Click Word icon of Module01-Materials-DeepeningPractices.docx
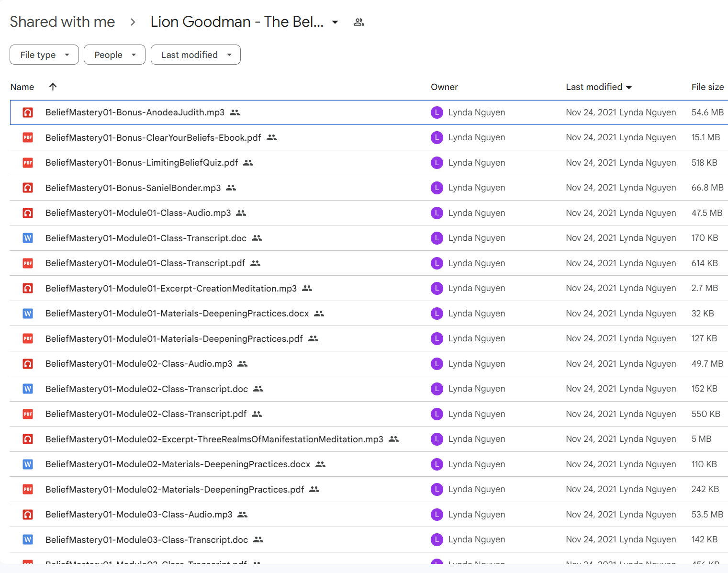Image resolution: width=728 pixels, height=573 pixels. click(x=28, y=314)
